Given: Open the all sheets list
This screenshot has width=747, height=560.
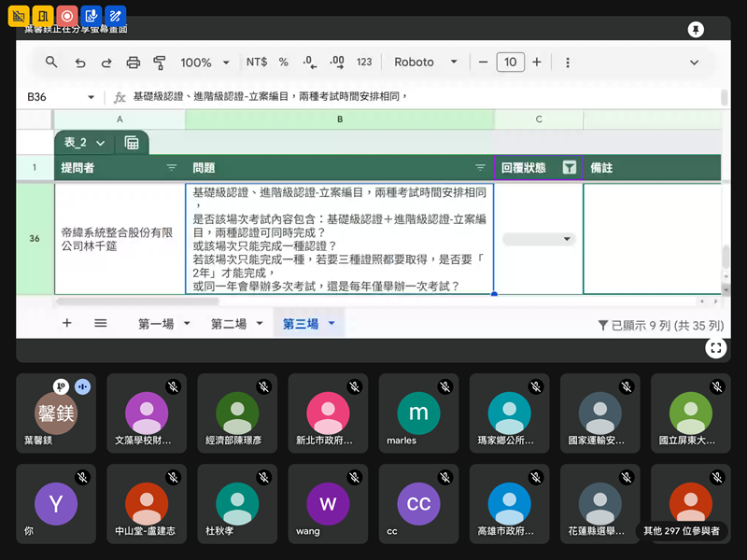Looking at the screenshot, I should pos(101,323).
